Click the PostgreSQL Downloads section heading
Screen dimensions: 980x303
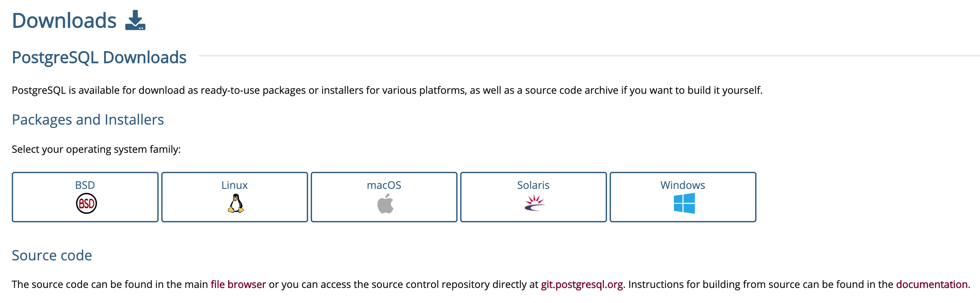pyautogui.click(x=99, y=57)
